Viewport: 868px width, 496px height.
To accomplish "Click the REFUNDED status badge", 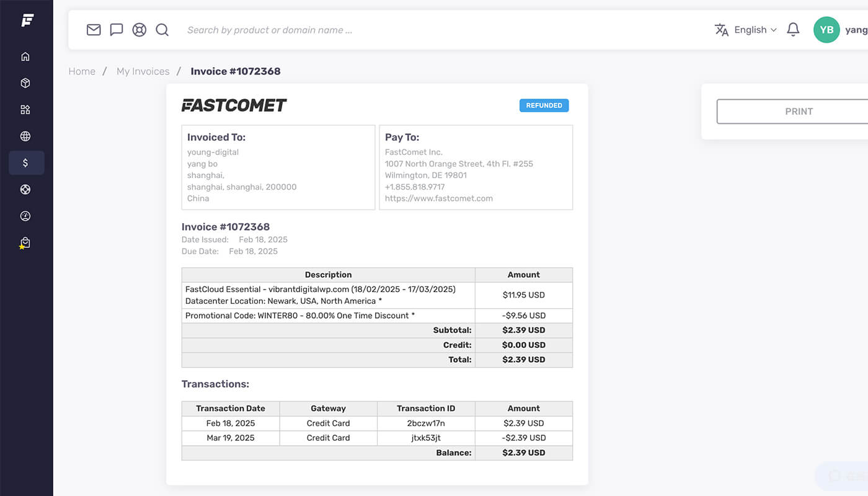I will point(544,105).
